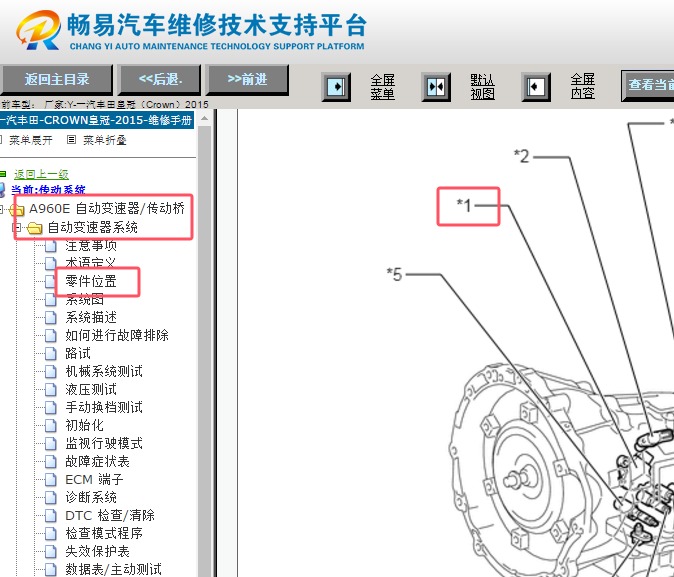Select the 自动变速器系统 folder
Image resolution: width=674 pixels, height=577 pixels.
(x=92, y=227)
